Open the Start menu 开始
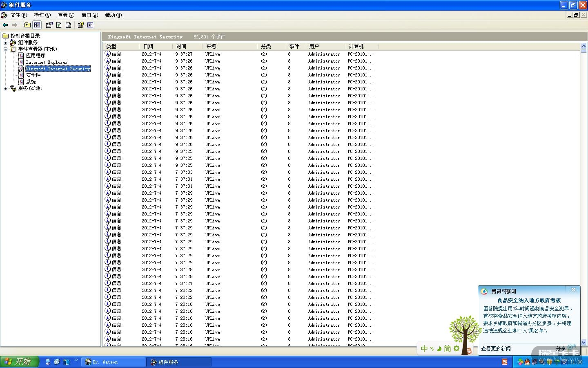Screen dimensions: 588x368 click(x=19, y=362)
